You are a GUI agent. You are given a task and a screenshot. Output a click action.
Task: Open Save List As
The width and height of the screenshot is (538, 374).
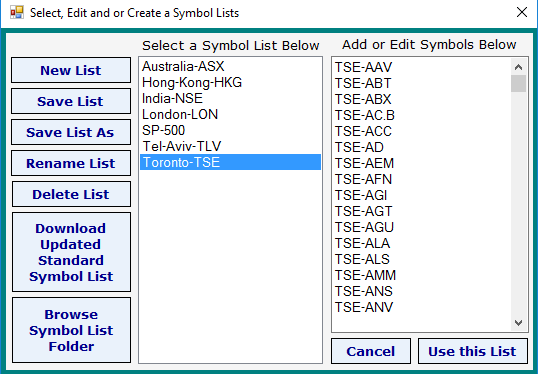(71, 132)
